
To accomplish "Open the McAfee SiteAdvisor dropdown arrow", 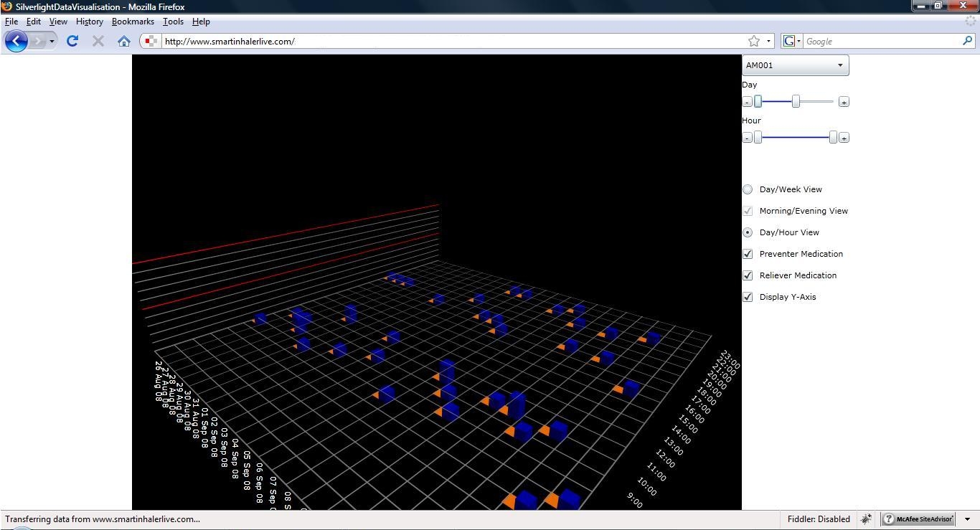I will (x=967, y=519).
